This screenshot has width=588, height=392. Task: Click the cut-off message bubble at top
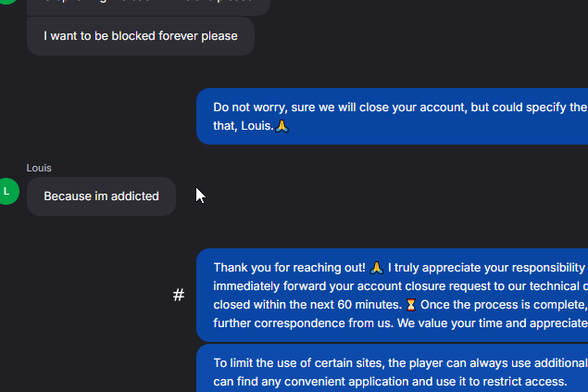pyautogui.click(x=148, y=6)
